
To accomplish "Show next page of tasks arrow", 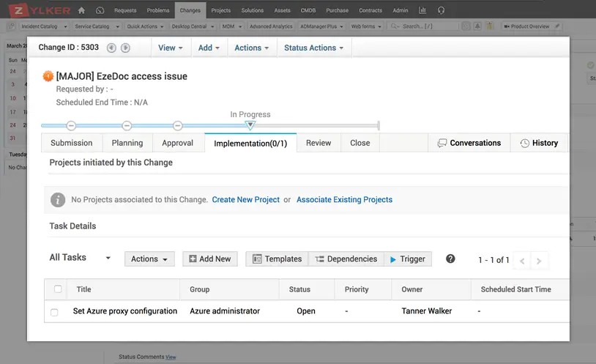I will 539,261.
